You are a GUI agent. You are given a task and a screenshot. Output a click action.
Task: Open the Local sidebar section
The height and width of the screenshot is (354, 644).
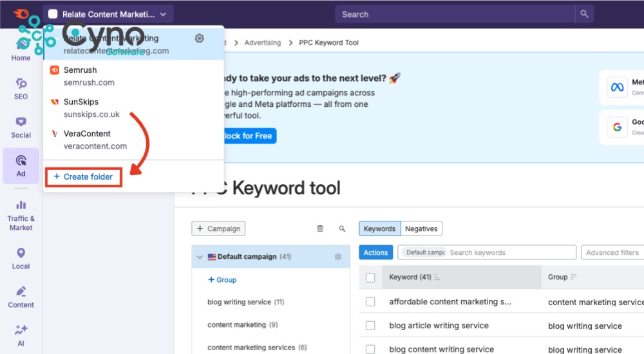click(21, 258)
